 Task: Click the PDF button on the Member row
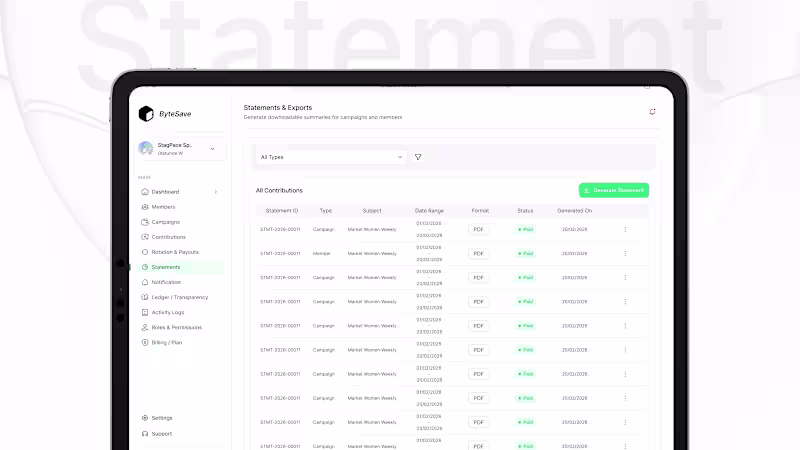(x=478, y=254)
